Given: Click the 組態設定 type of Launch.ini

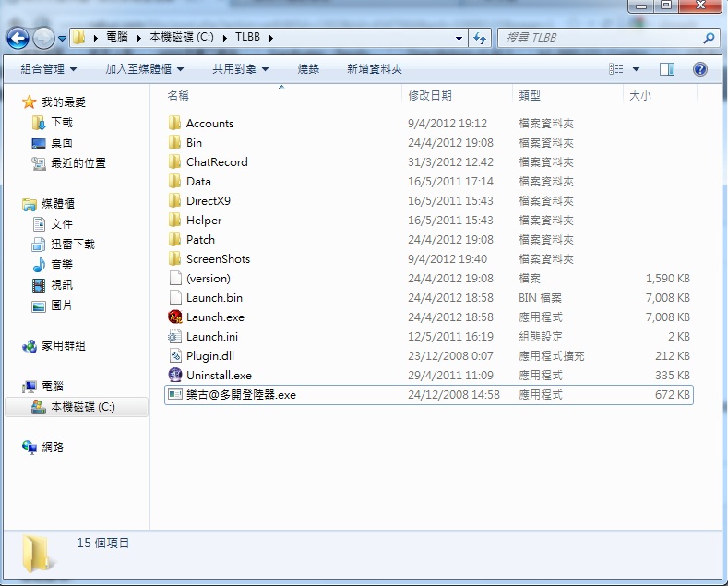Looking at the screenshot, I should pos(541,337).
